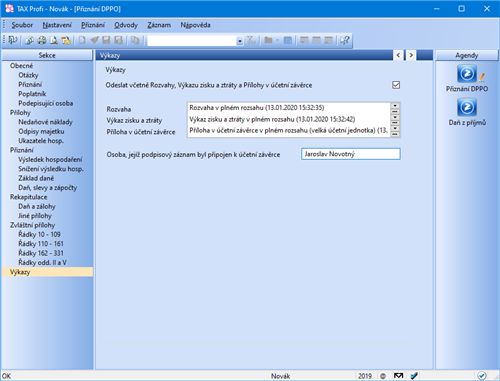Select the Nedaňové náklady section
Viewport: 500px width, 381px height.
coord(45,122)
